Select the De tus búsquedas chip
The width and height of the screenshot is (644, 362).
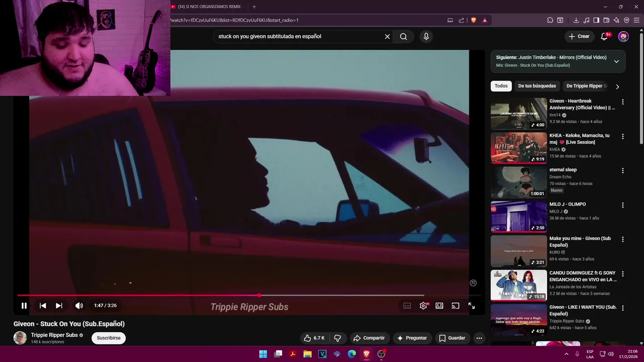pos(537,86)
